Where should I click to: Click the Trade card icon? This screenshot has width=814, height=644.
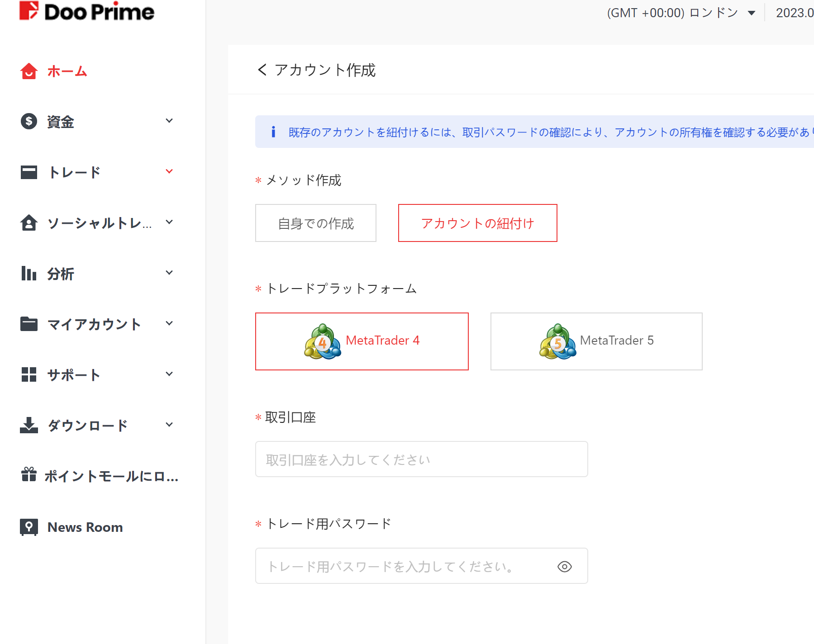(x=29, y=172)
